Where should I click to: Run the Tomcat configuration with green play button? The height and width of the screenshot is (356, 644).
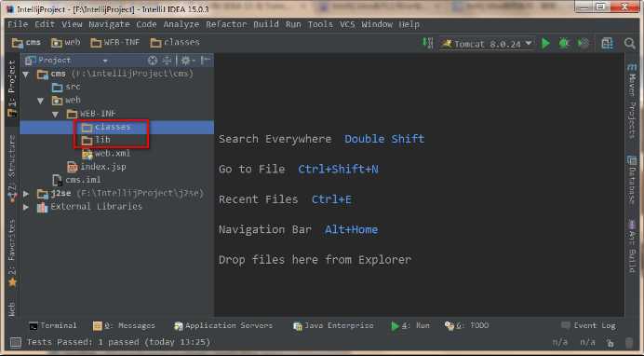pos(545,43)
